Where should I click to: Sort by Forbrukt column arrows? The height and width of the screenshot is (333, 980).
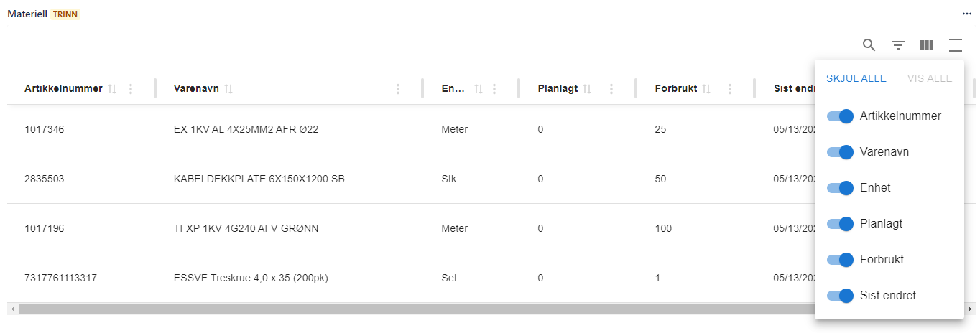tap(706, 89)
